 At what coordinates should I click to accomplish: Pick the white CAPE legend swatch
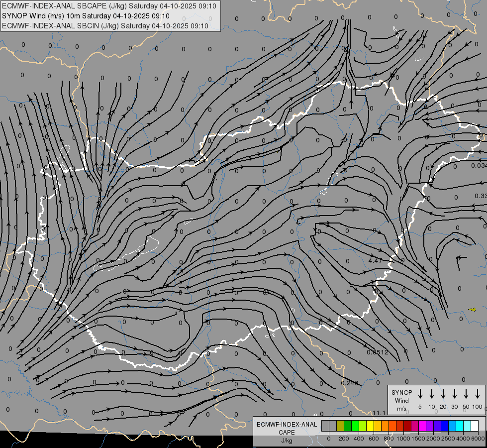click(475, 426)
